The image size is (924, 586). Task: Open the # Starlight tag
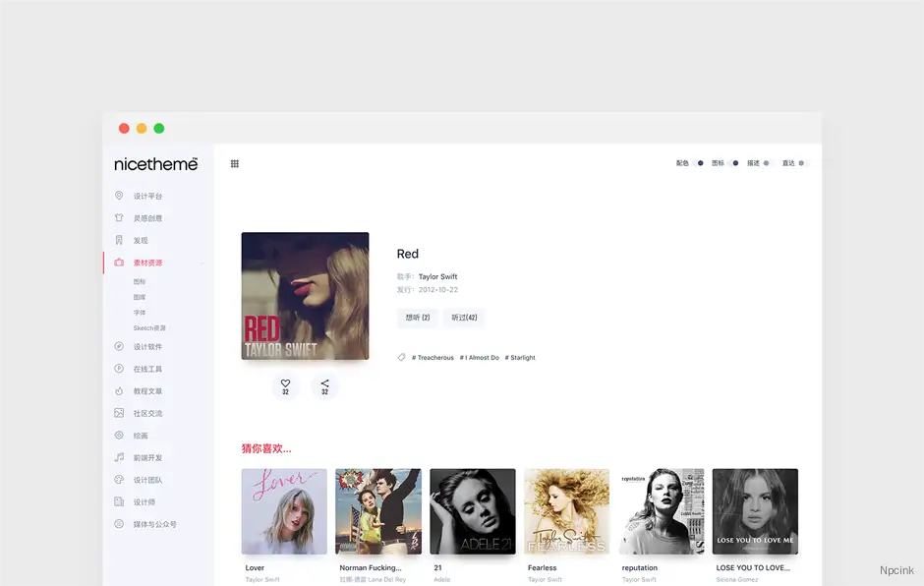[520, 357]
